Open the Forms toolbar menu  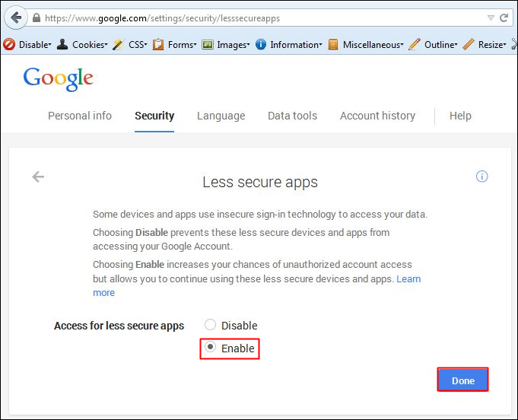point(175,44)
